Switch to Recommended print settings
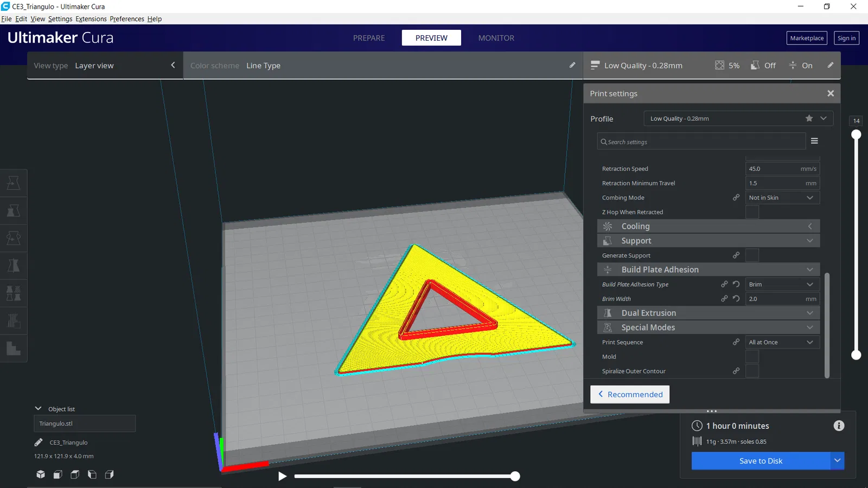The image size is (868, 488). pyautogui.click(x=630, y=394)
